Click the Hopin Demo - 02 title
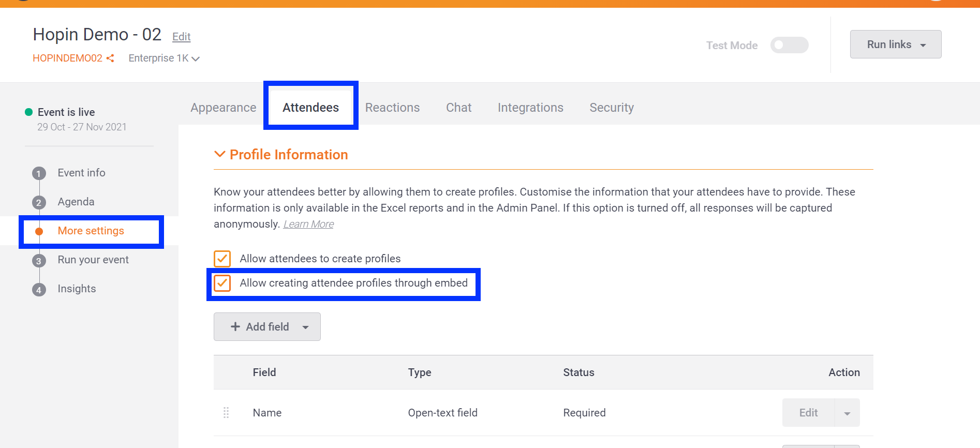980x448 pixels. 97,35
